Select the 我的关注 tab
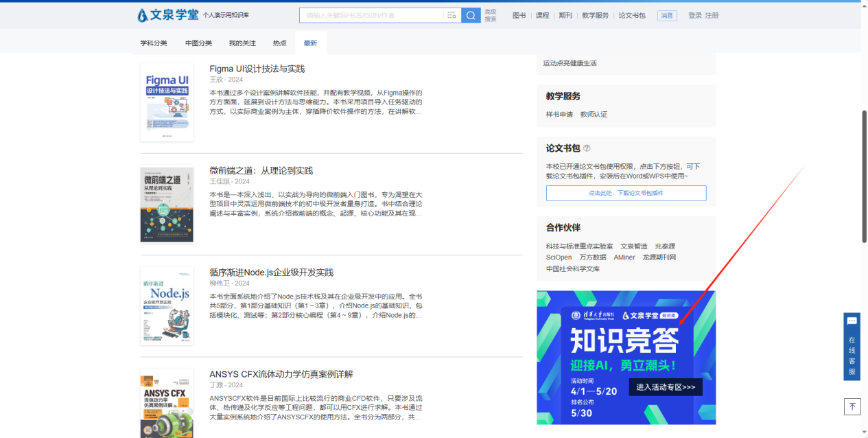This screenshot has width=868, height=438. click(x=242, y=43)
